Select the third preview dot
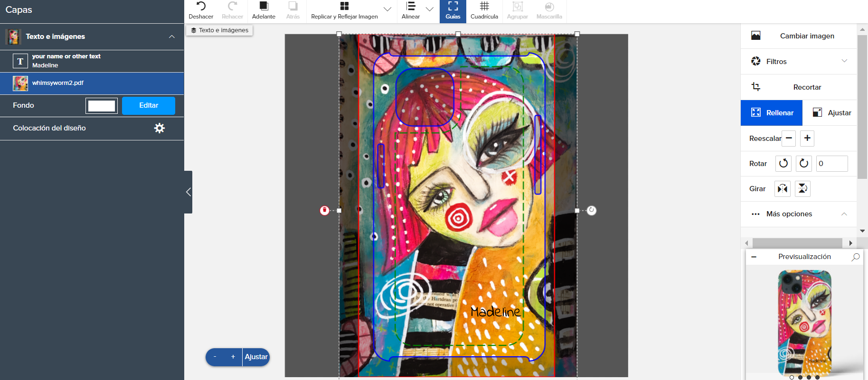The height and width of the screenshot is (380, 868). coord(809,378)
